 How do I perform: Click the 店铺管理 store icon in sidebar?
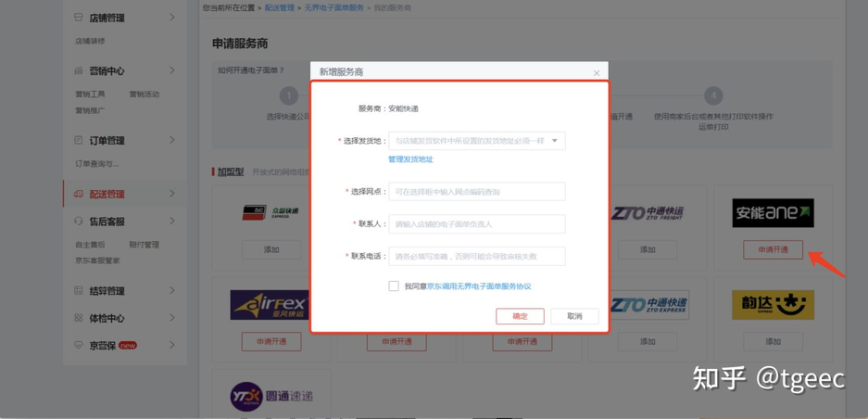tap(79, 18)
